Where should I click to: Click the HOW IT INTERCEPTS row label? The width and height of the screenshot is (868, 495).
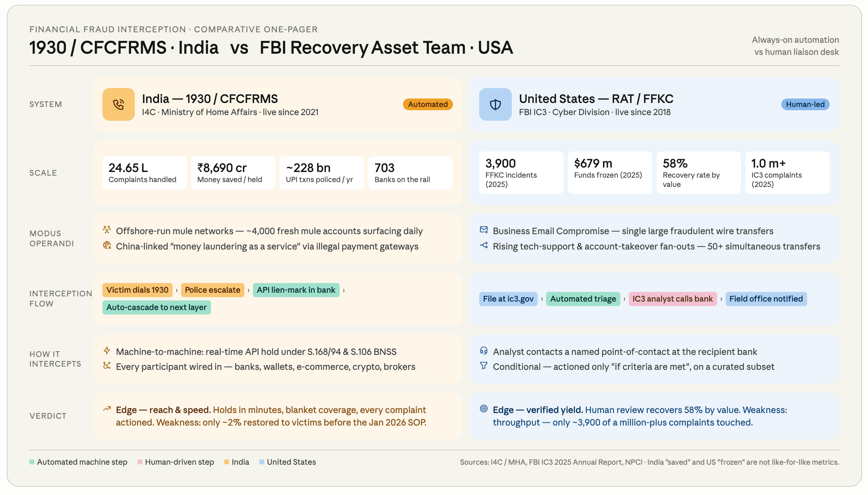pos(55,359)
